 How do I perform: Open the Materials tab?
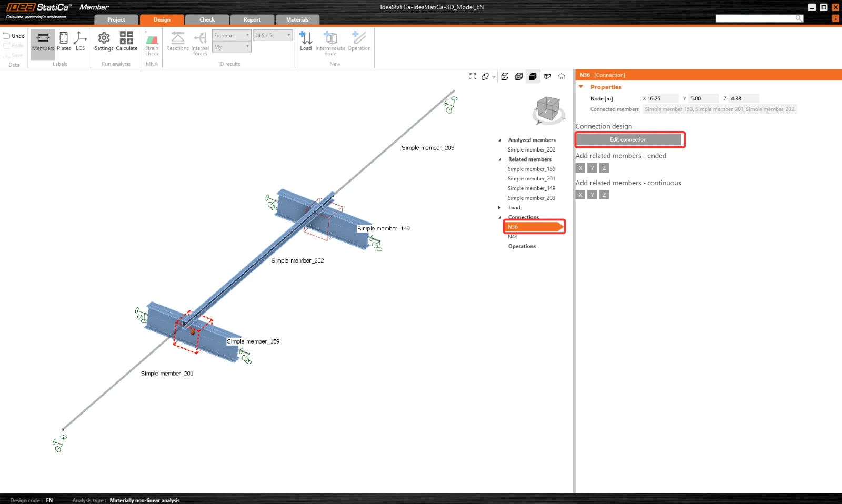click(x=297, y=19)
